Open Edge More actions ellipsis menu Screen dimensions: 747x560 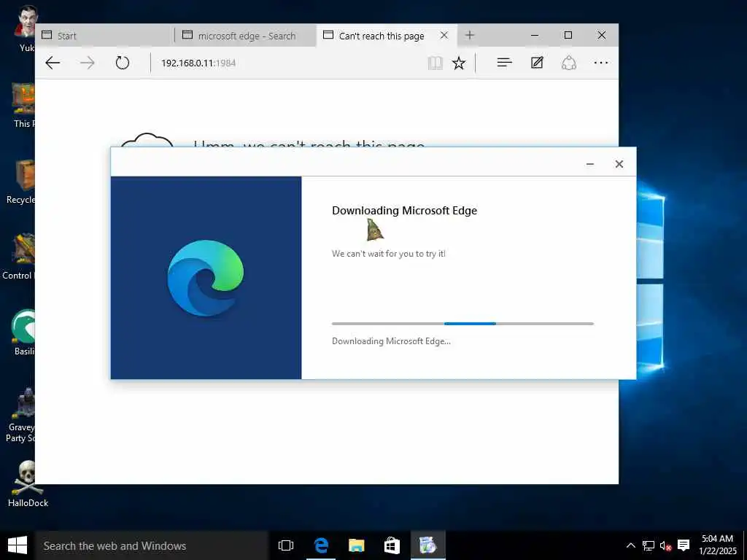tap(601, 63)
